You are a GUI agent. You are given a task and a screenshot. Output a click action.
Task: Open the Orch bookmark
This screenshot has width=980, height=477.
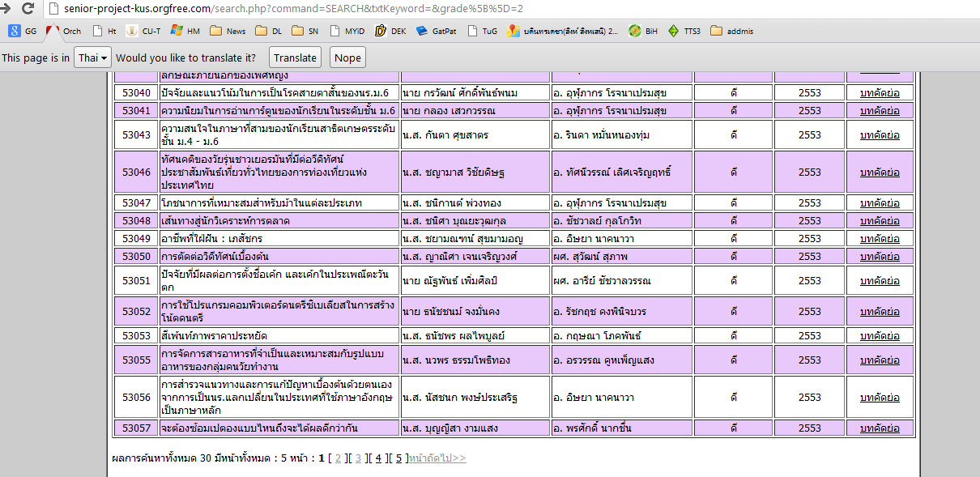coord(64,32)
